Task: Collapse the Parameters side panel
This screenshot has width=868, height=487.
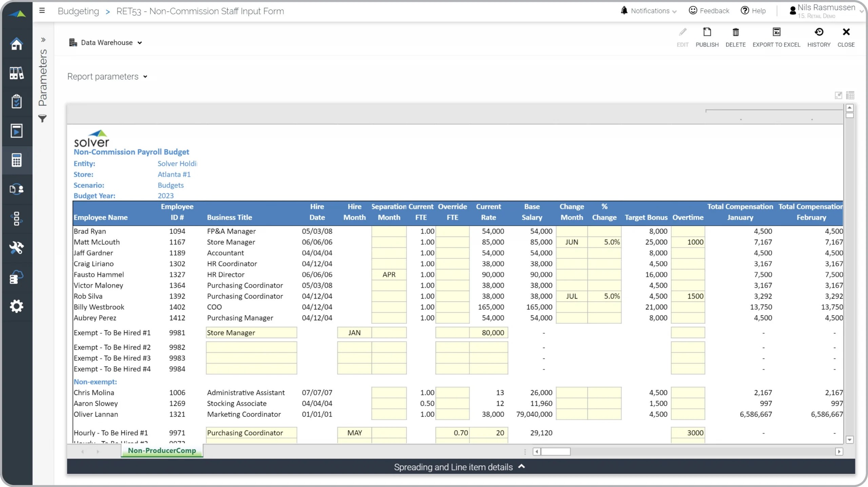Action: click(43, 40)
